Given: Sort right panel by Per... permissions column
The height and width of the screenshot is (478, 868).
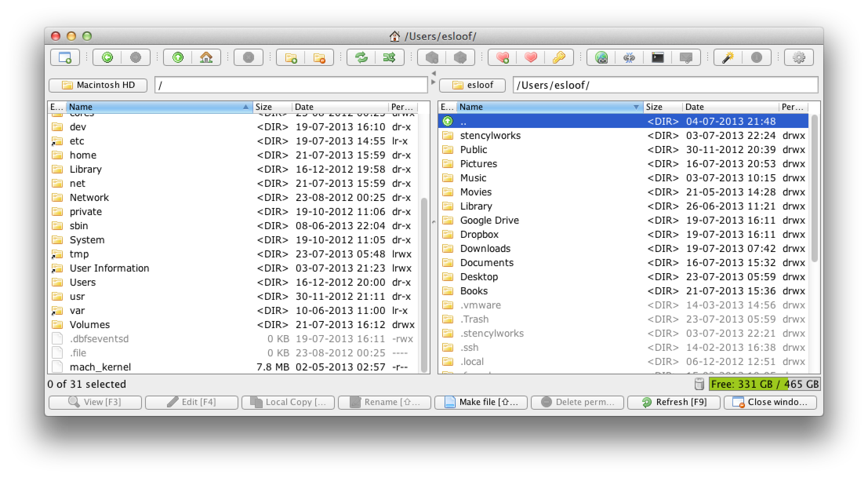Looking at the screenshot, I should [x=794, y=107].
